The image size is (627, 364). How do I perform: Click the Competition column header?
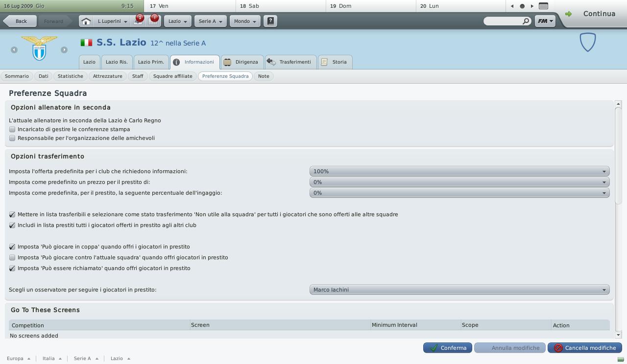99,325
